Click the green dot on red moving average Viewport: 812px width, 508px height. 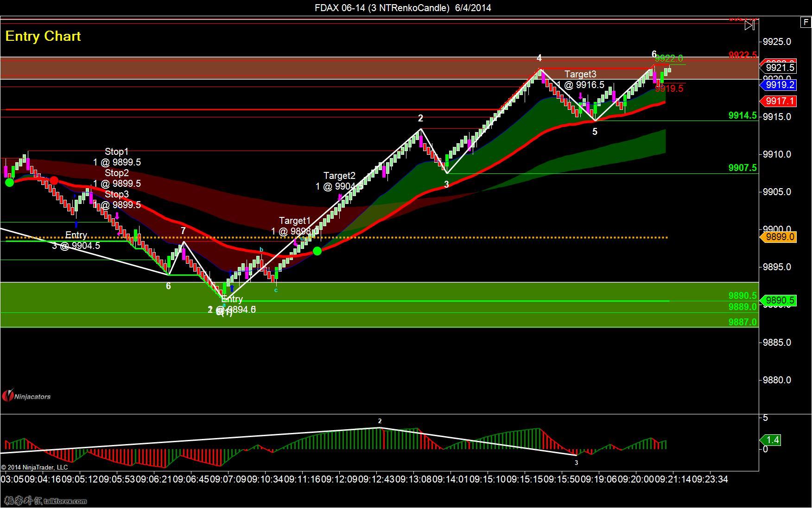pyautogui.click(x=317, y=251)
